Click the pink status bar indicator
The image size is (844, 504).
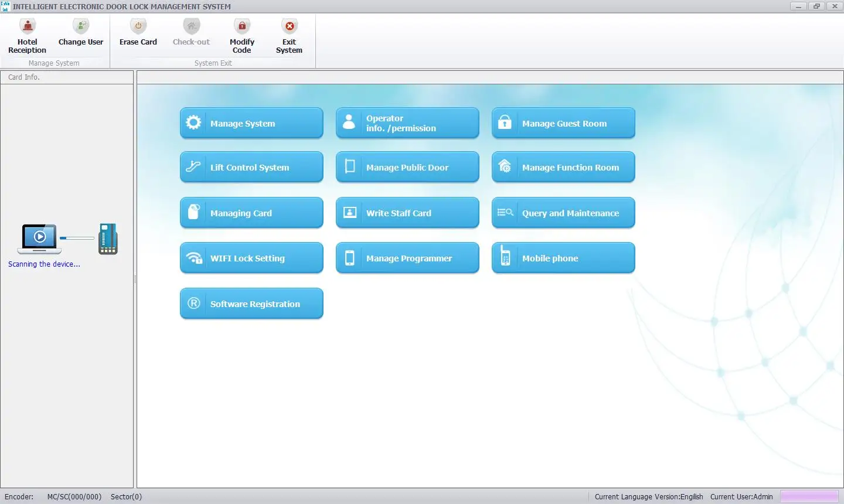(x=809, y=496)
